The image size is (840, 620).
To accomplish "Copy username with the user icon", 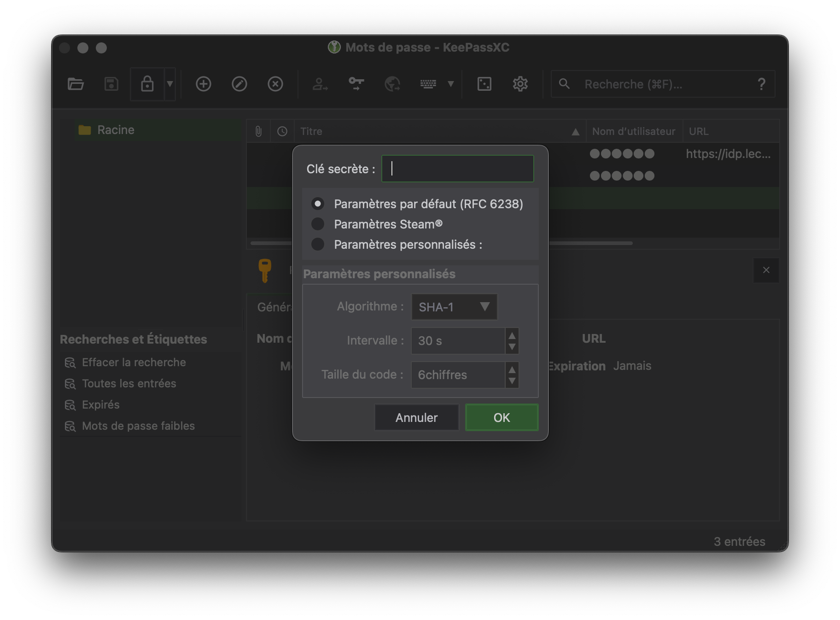I will coord(320,84).
